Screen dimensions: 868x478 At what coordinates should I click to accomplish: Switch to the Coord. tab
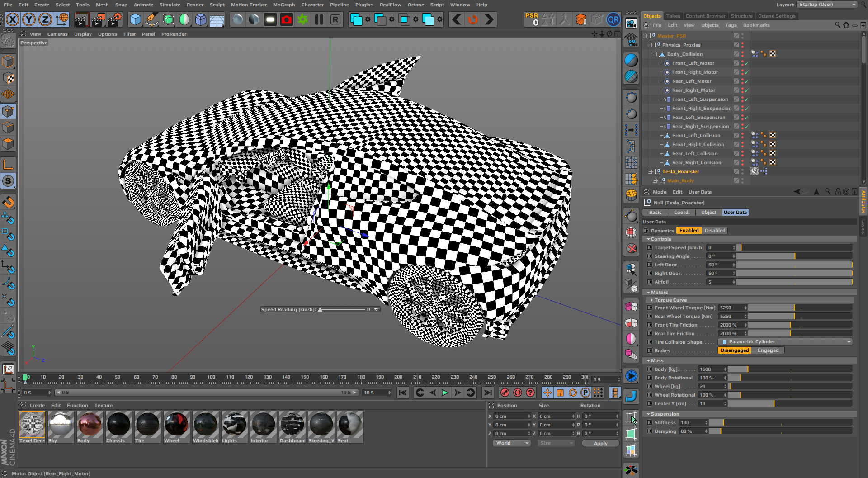pyautogui.click(x=681, y=213)
